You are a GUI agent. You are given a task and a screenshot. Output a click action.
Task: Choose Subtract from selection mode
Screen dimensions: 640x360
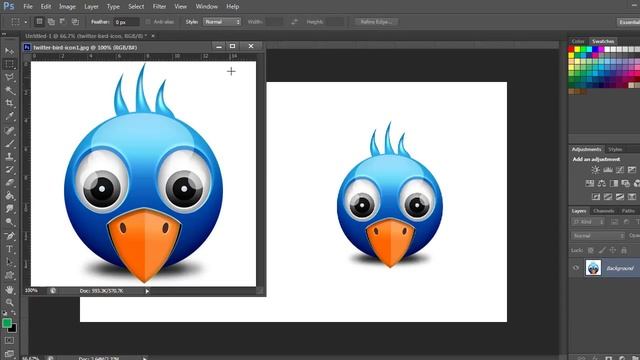coord(63,22)
